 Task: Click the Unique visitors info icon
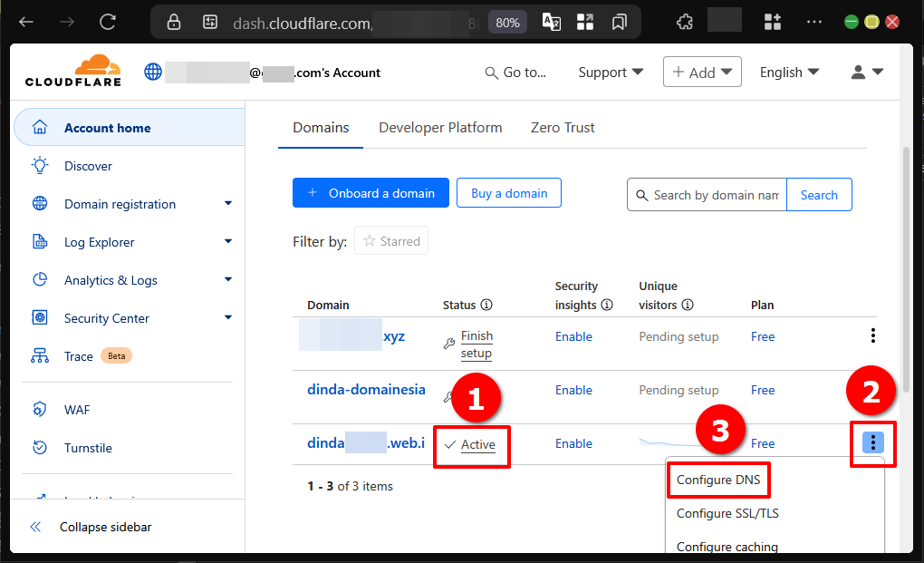688,305
